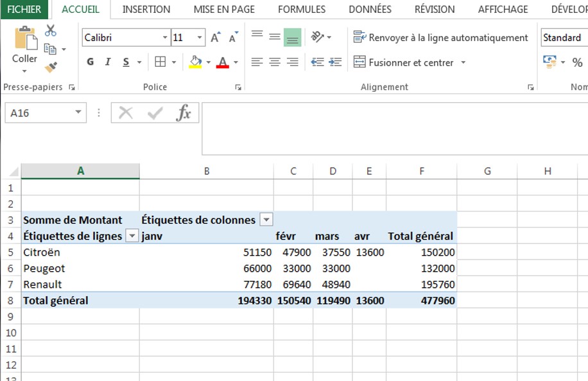Open the FICHIER tab
Viewport: 588px width, 381px height.
(24, 10)
